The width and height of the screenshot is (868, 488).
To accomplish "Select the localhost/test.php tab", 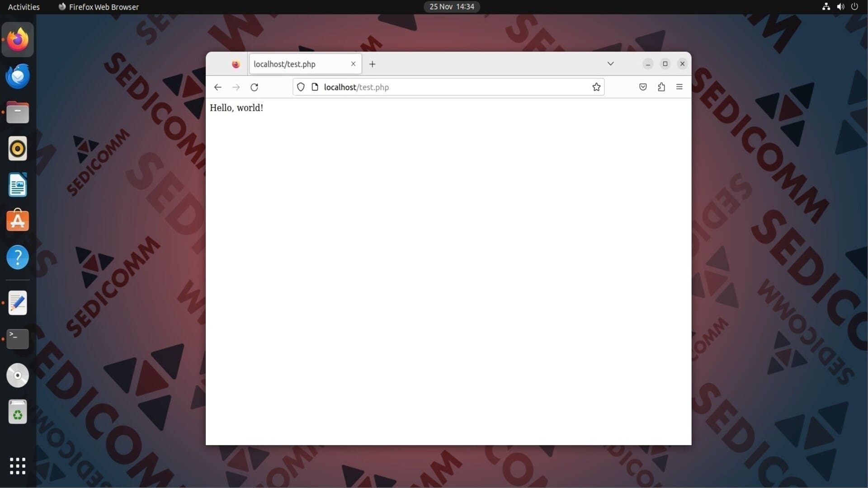I will 305,64.
